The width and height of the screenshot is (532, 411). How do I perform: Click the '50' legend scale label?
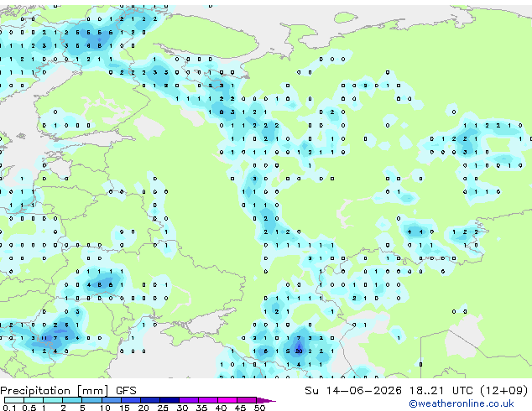[x=259, y=408]
